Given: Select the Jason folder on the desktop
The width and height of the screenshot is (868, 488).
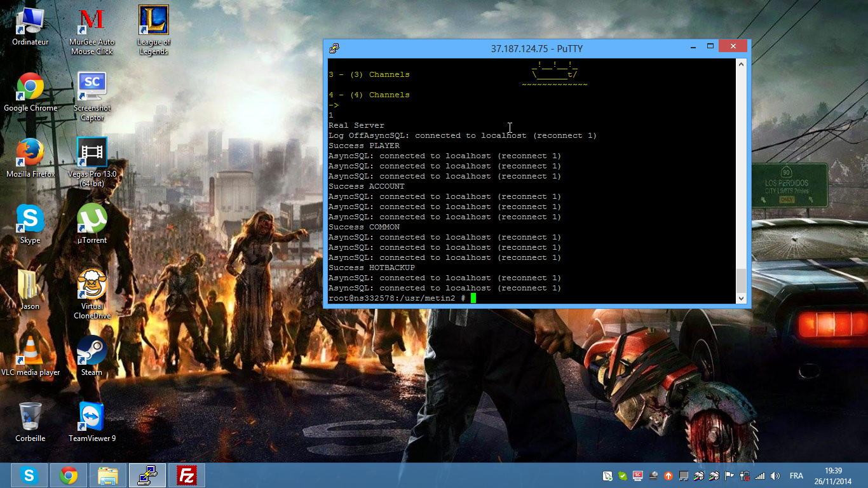Looking at the screenshot, I should pyautogui.click(x=30, y=290).
